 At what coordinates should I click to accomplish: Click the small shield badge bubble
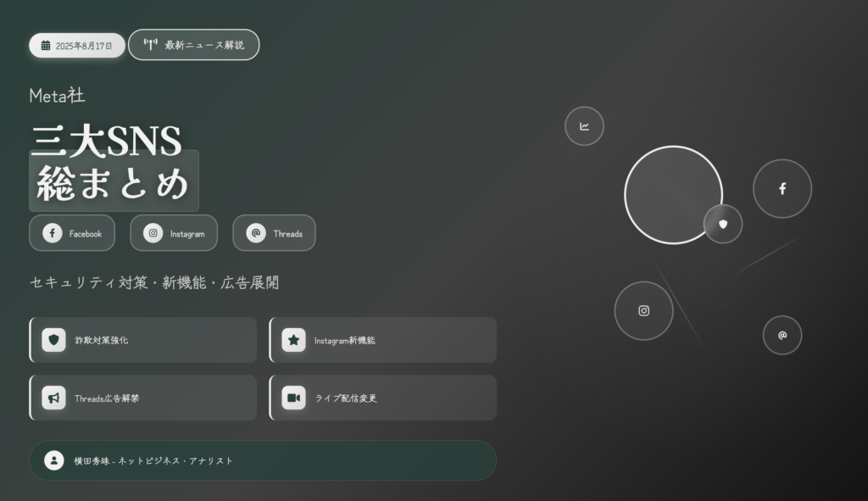pos(723,224)
